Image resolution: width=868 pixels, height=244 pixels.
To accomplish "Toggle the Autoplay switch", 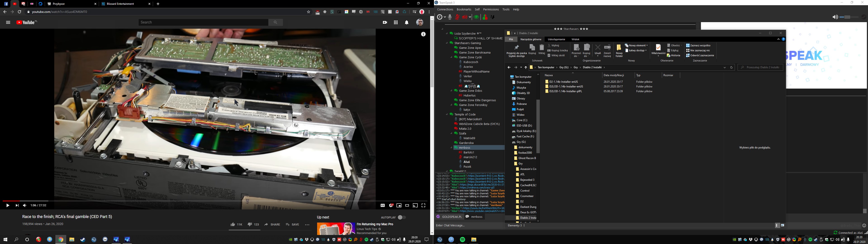I will (402, 217).
